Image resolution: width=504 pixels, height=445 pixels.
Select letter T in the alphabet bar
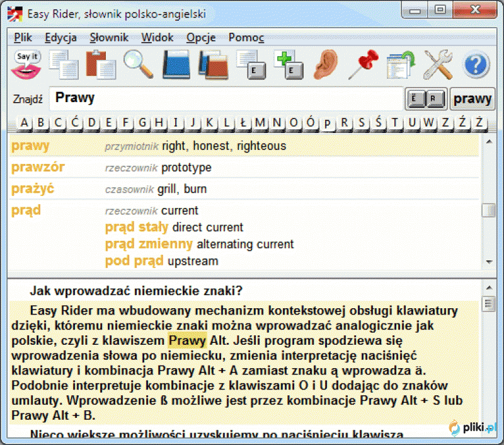[395, 123]
